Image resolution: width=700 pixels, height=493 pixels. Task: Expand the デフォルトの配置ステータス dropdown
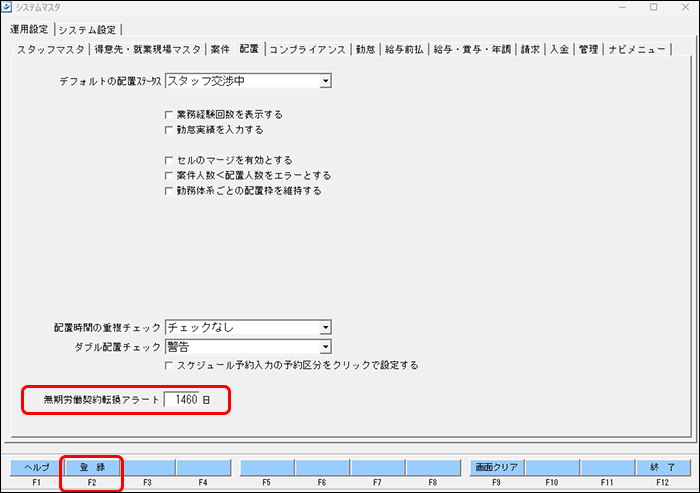[325, 81]
